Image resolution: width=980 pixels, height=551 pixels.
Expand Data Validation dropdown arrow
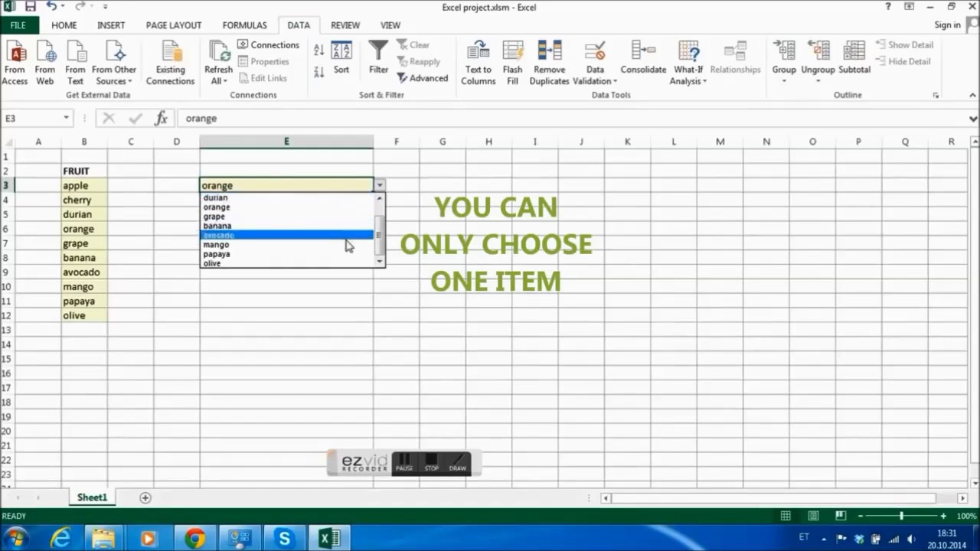coord(615,82)
